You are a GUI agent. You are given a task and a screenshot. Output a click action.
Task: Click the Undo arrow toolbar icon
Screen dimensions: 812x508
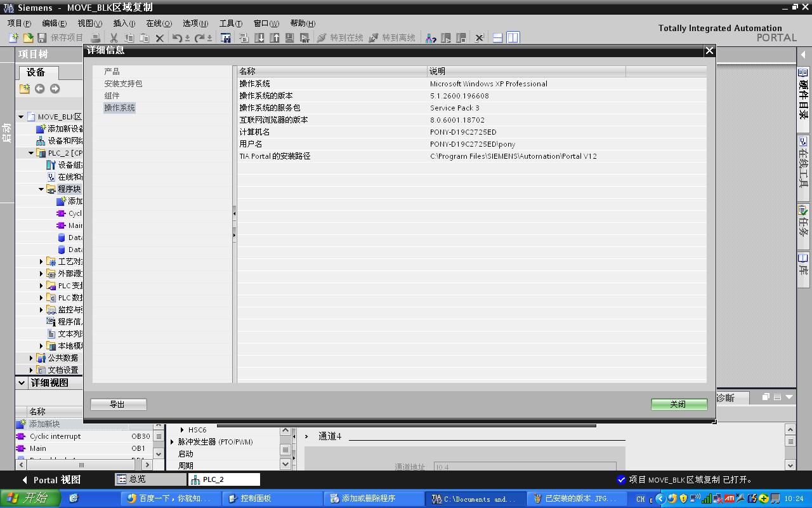pos(178,38)
